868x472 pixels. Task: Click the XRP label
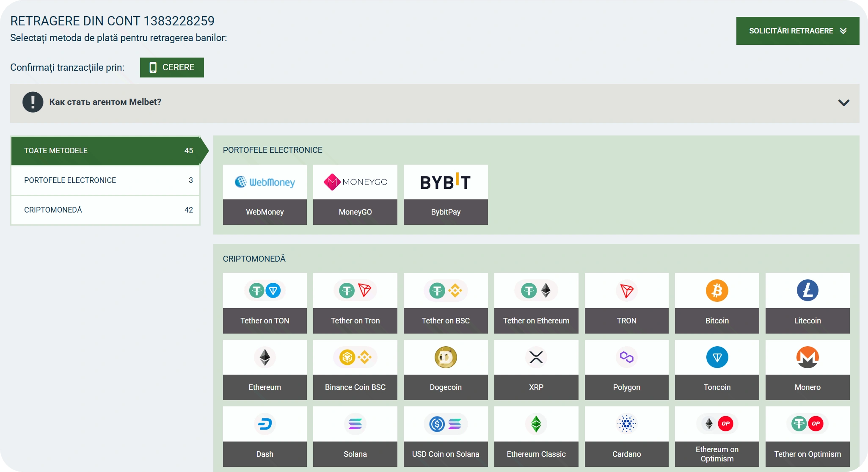point(536,387)
